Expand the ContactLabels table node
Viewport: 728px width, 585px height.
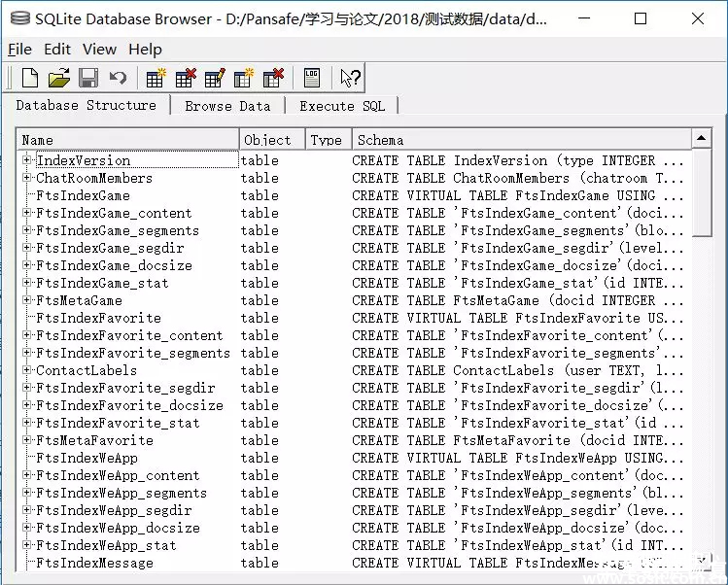tap(27, 370)
